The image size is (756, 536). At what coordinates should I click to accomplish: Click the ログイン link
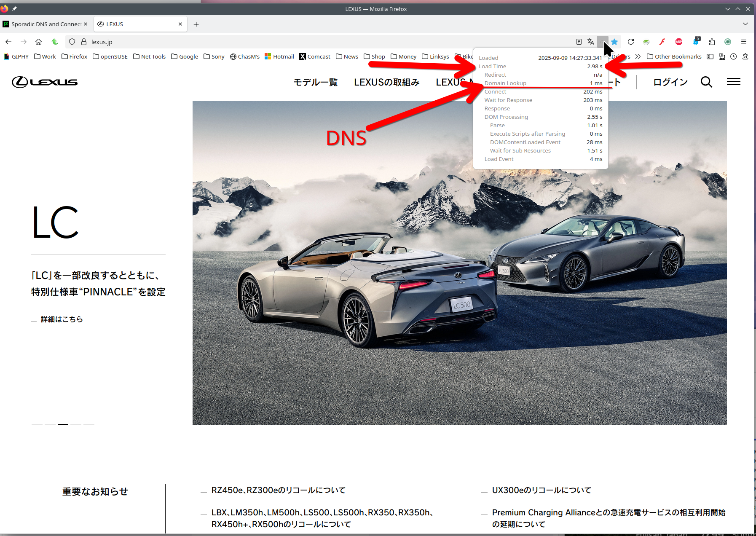tap(670, 82)
